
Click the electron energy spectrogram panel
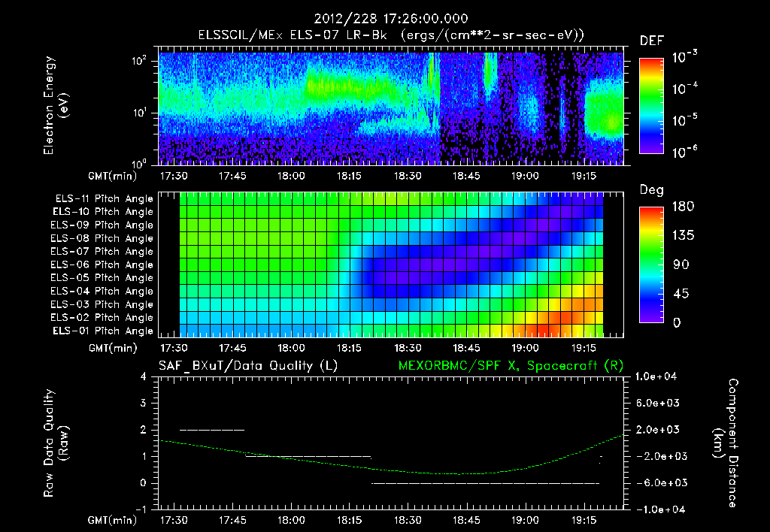point(391,106)
